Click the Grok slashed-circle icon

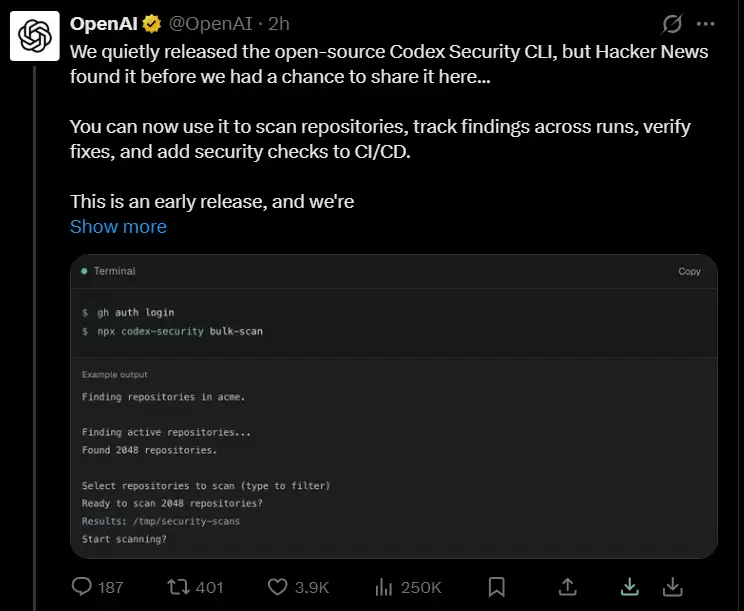coord(672,24)
